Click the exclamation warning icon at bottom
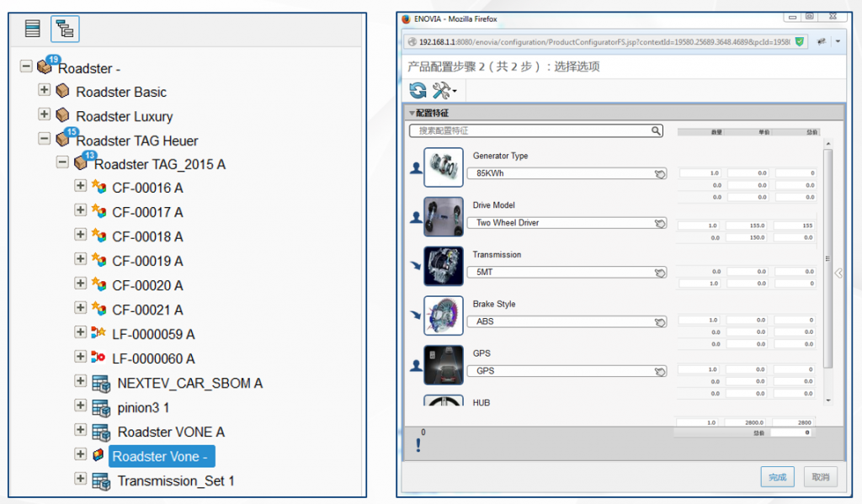Screen dimensions: 862x504 (418, 446)
